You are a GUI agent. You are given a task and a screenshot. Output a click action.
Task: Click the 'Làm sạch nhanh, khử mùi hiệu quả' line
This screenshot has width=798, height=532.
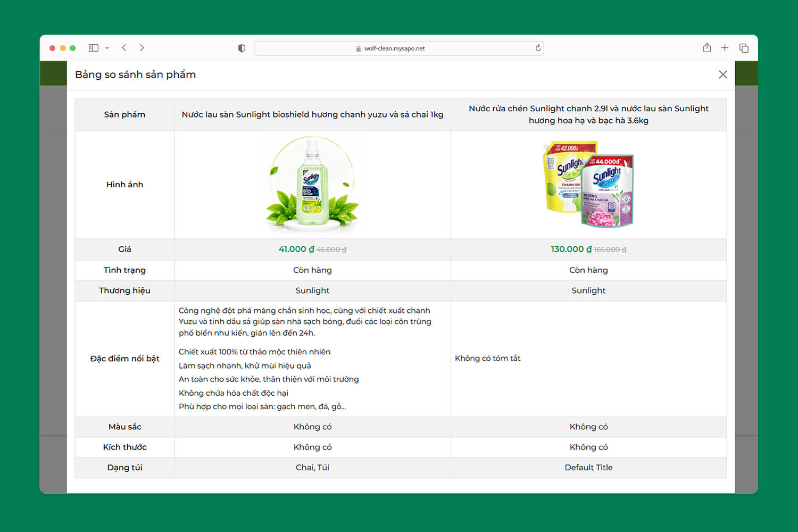(x=245, y=365)
